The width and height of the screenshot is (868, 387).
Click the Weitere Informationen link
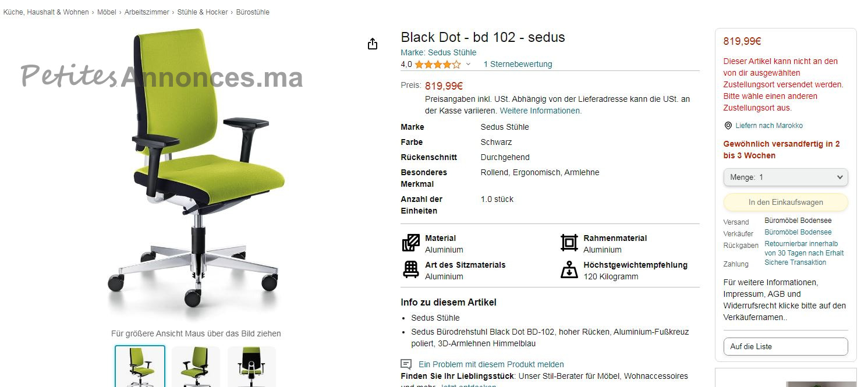point(541,111)
